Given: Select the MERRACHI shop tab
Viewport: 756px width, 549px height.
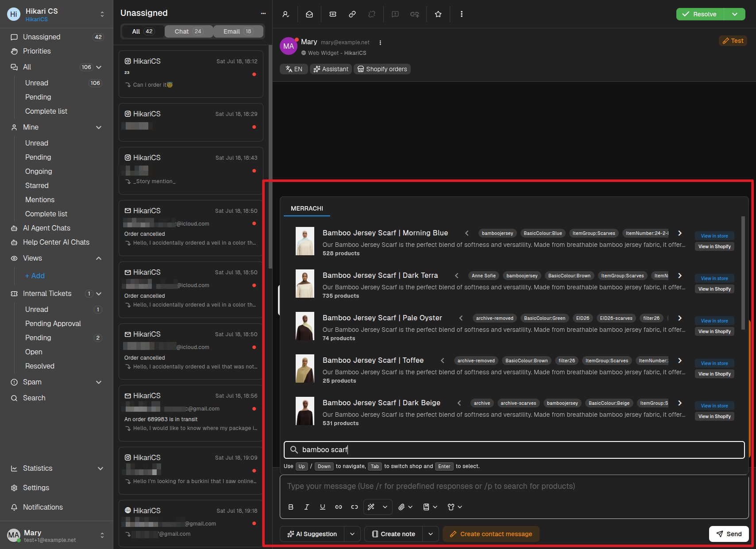Looking at the screenshot, I should click(x=307, y=208).
